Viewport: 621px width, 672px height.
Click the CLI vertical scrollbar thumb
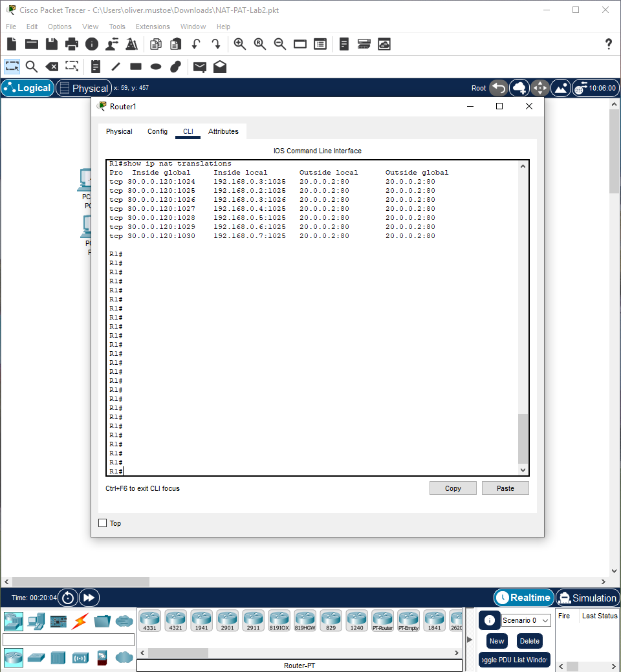tap(523, 439)
